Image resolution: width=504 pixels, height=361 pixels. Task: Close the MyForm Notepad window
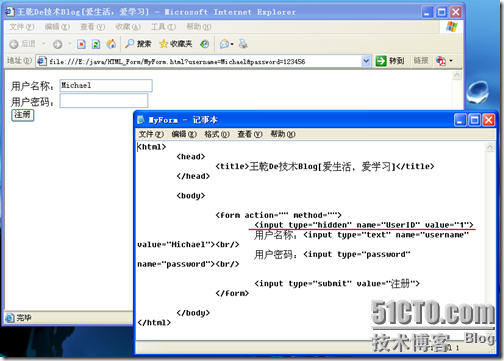[489, 120]
